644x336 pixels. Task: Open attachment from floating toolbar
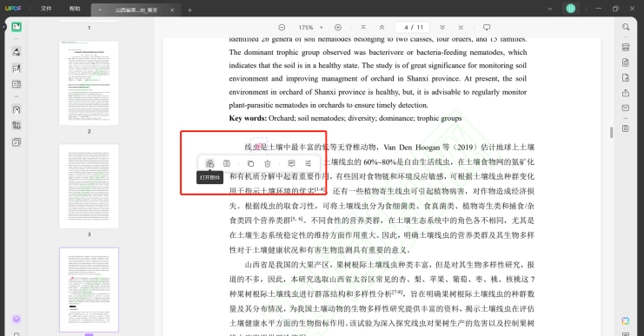tap(209, 163)
